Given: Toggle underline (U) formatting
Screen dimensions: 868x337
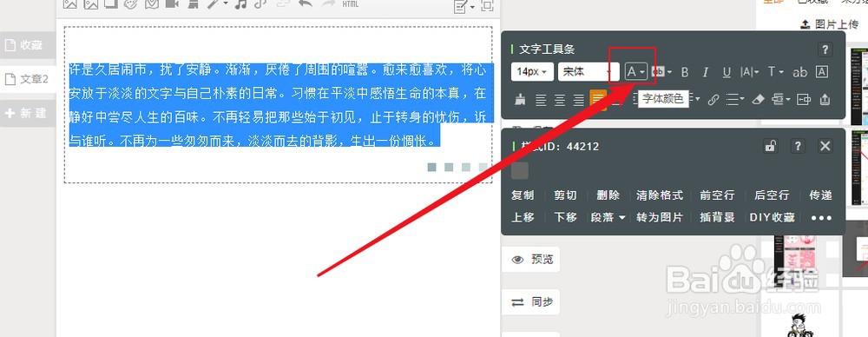Looking at the screenshot, I should coord(727,72).
